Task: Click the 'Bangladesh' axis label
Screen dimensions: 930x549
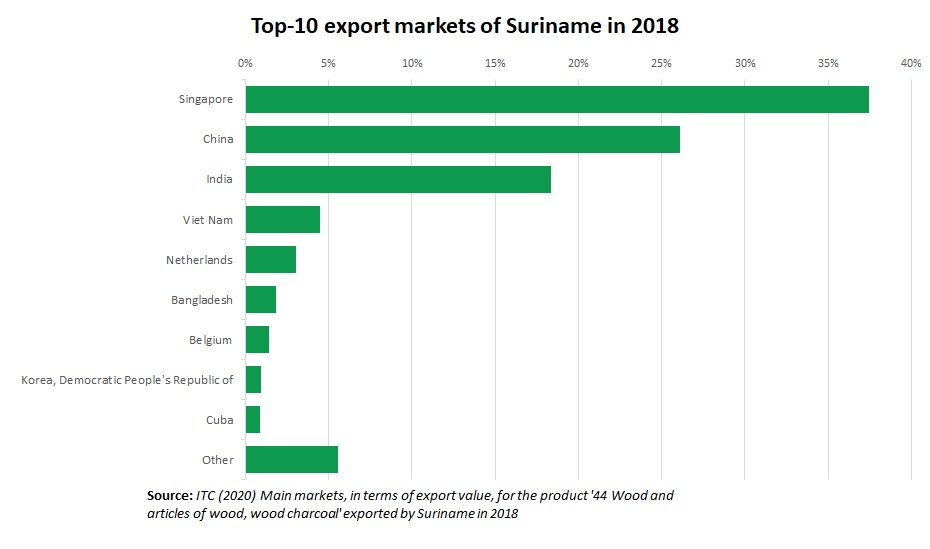Action: pyautogui.click(x=202, y=300)
